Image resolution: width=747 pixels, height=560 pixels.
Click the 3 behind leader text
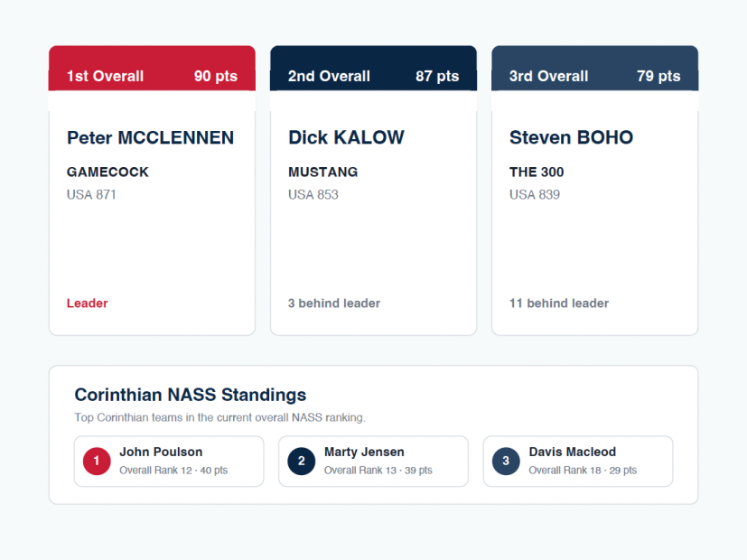click(334, 303)
